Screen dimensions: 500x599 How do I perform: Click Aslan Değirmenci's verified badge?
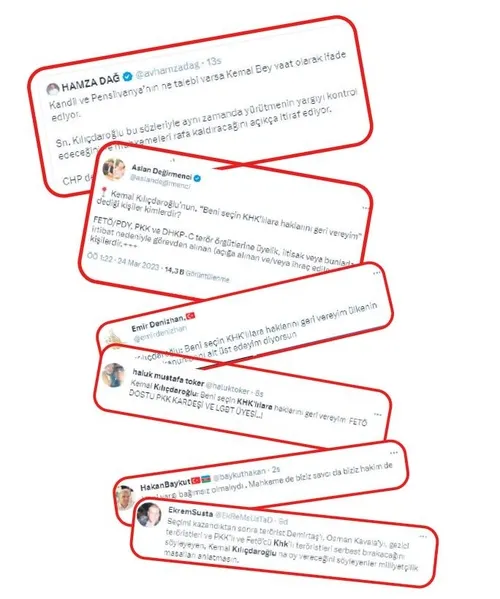[197, 178]
